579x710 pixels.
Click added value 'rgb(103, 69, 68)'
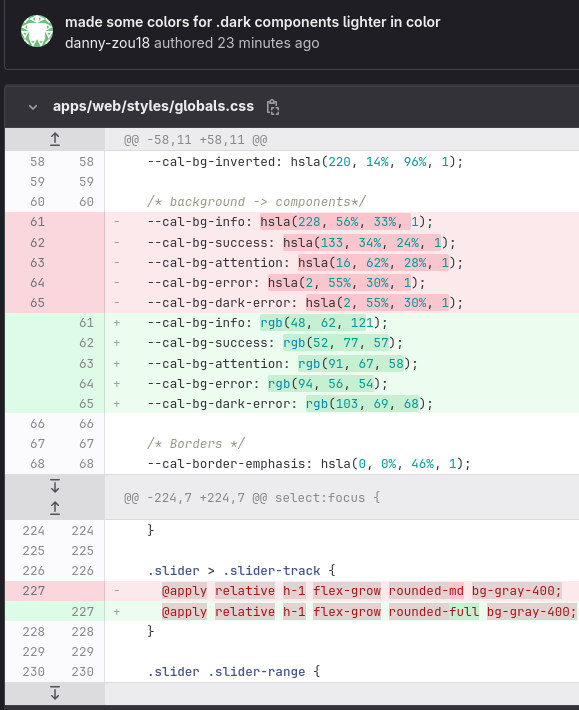365,403
